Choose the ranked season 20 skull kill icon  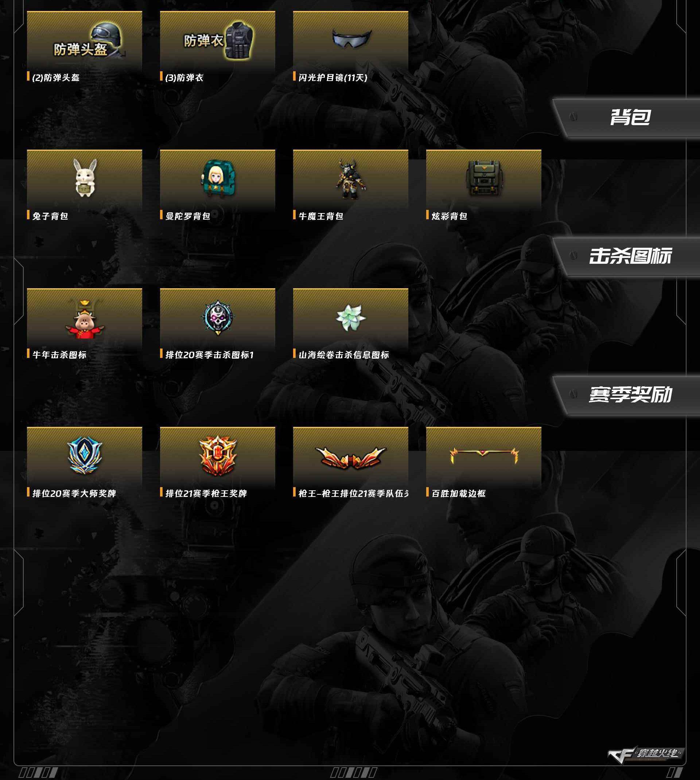pos(218,317)
